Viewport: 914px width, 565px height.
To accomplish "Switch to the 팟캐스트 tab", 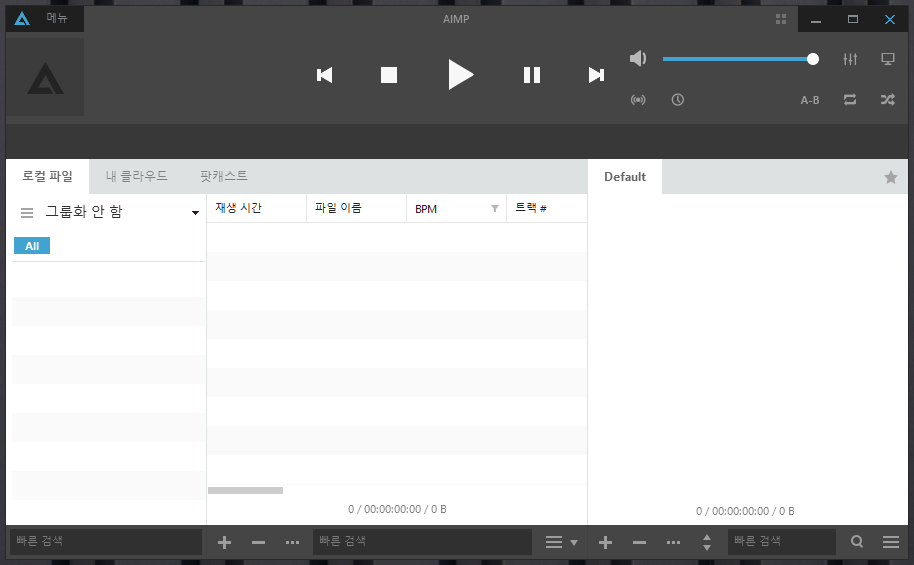I will (224, 176).
